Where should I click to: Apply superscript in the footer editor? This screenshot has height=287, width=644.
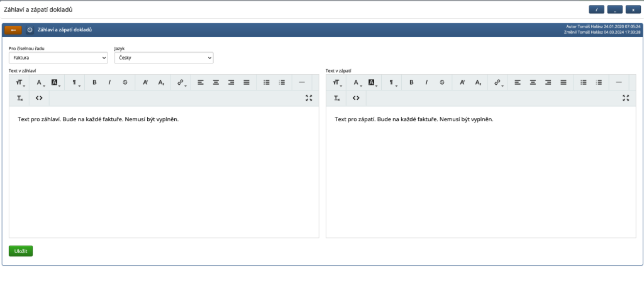462,82
